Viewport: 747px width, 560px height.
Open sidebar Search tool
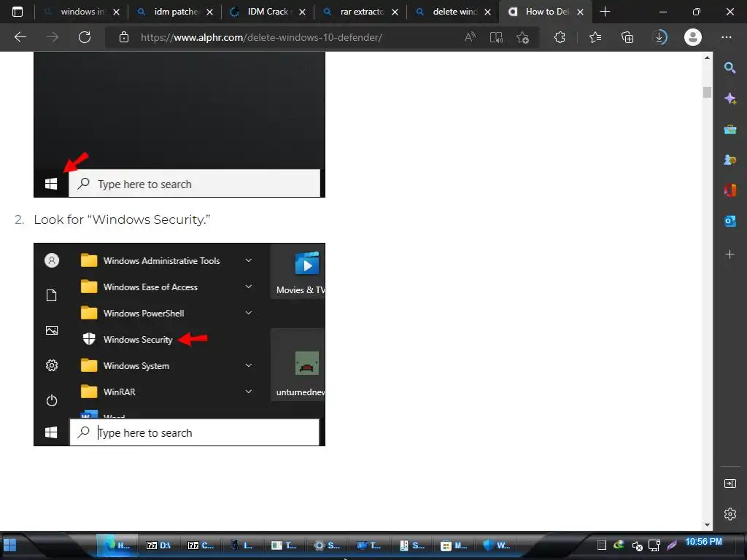pos(729,68)
